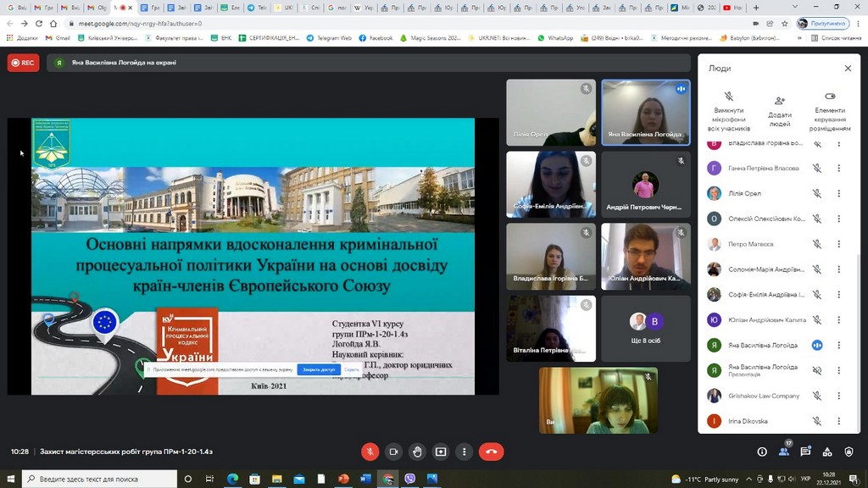This screenshot has height=488, width=868.
Task: Open the activities icon in bottom bar
Action: (827, 452)
